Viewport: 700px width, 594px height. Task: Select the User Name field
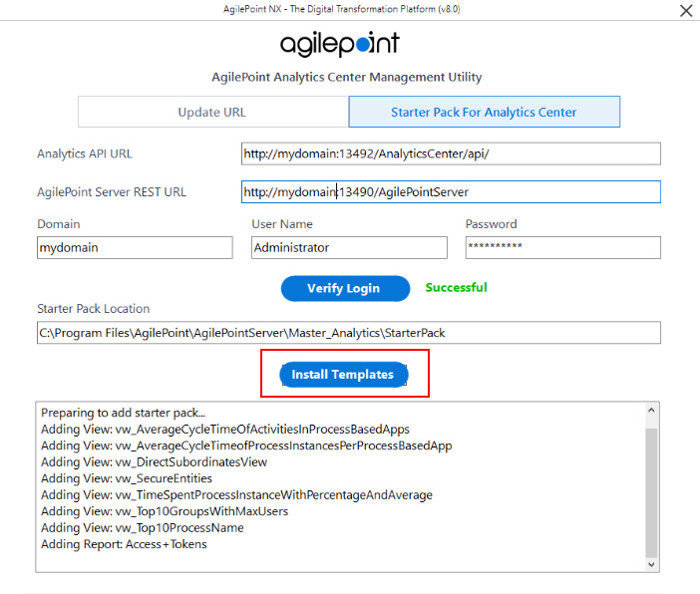(x=349, y=248)
